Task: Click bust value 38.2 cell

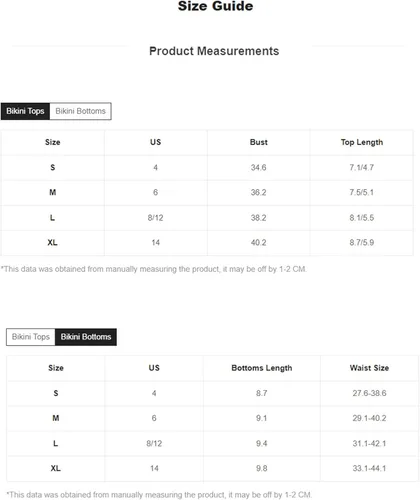Action: 259,218
